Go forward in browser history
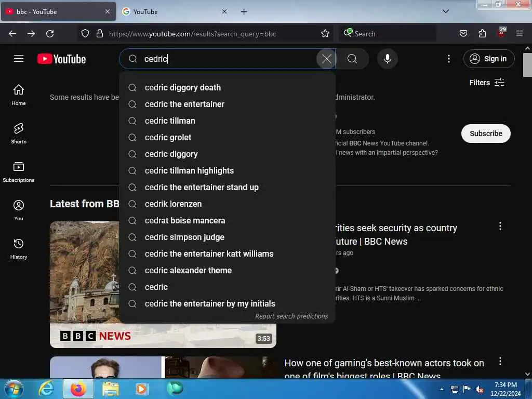The image size is (532, 399). [x=31, y=34]
